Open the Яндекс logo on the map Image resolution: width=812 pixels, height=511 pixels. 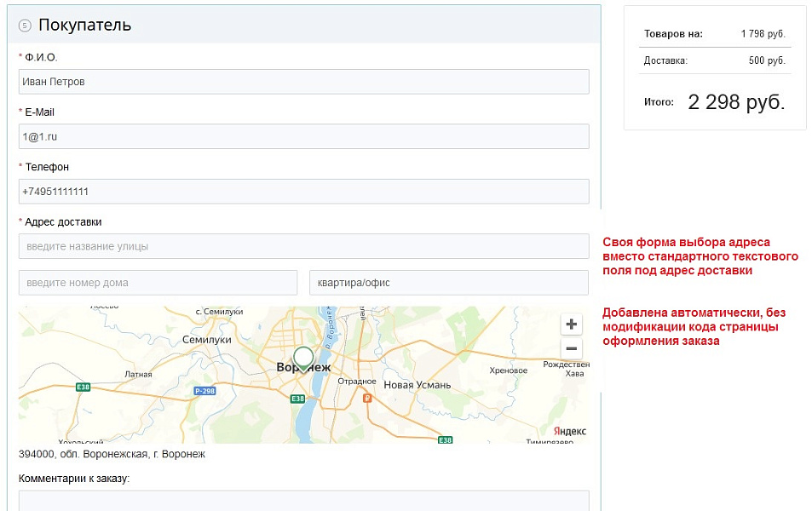click(569, 431)
